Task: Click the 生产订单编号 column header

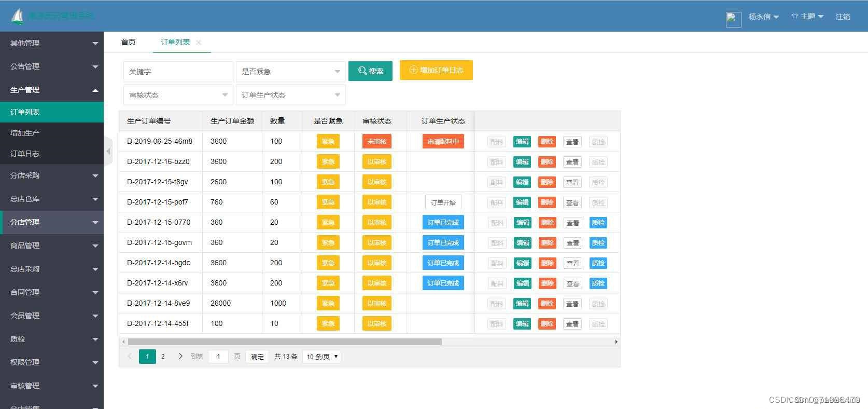Action: pos(161,121)
